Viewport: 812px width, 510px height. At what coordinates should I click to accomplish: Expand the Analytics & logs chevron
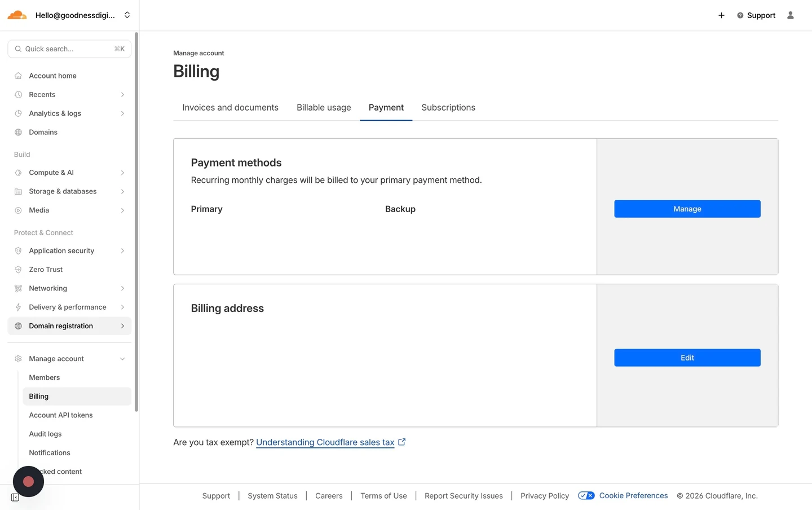(x=122, y=113)
